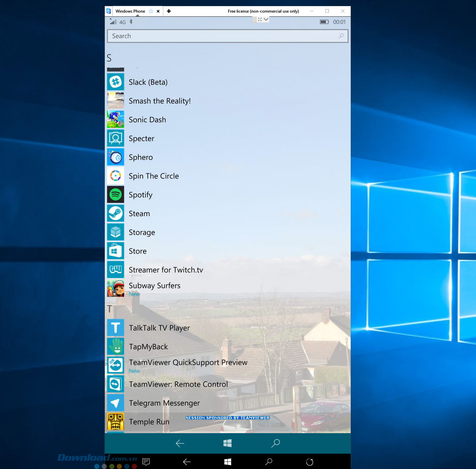476x469 pixels.
Task: Add the session to favorites star
Action: (151, 11)
